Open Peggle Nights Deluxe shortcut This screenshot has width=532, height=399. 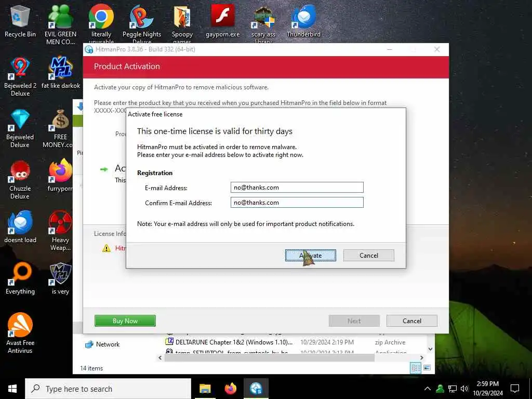[x=142, y=24]
